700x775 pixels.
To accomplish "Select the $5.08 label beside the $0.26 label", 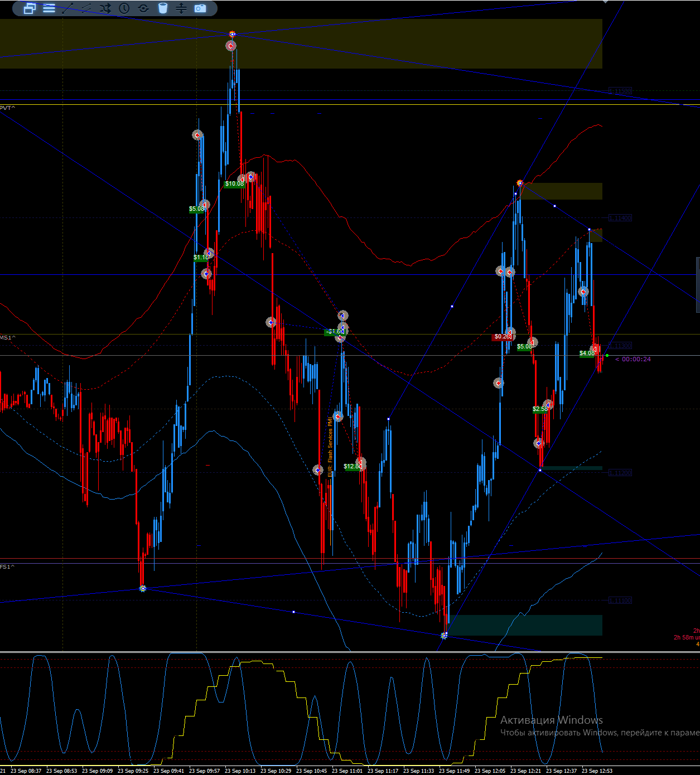I will [524, 347].
